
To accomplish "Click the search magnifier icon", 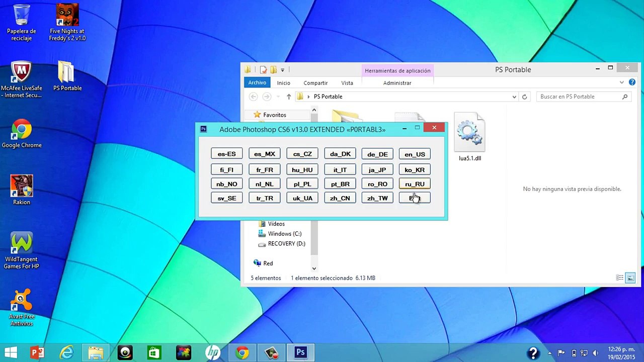I will [625, 97].
